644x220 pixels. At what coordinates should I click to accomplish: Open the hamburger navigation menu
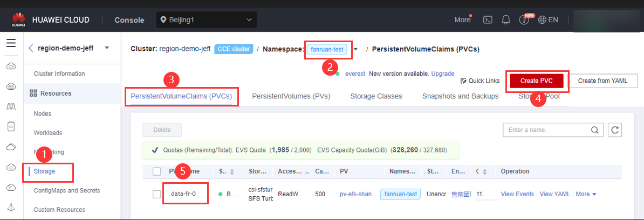pyautogui.click(x=11, y=43)
